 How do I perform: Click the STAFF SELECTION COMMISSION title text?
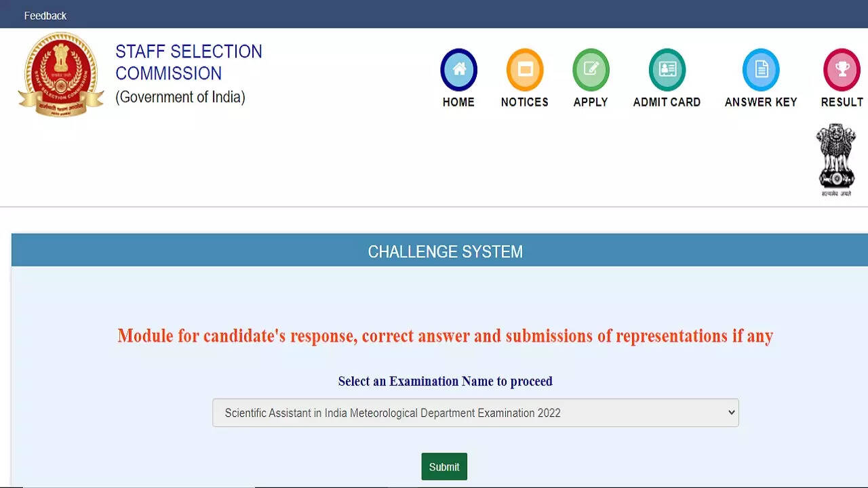tap(189, 62)
